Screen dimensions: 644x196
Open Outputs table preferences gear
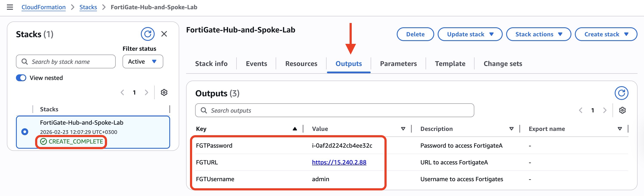coord(622,110)
